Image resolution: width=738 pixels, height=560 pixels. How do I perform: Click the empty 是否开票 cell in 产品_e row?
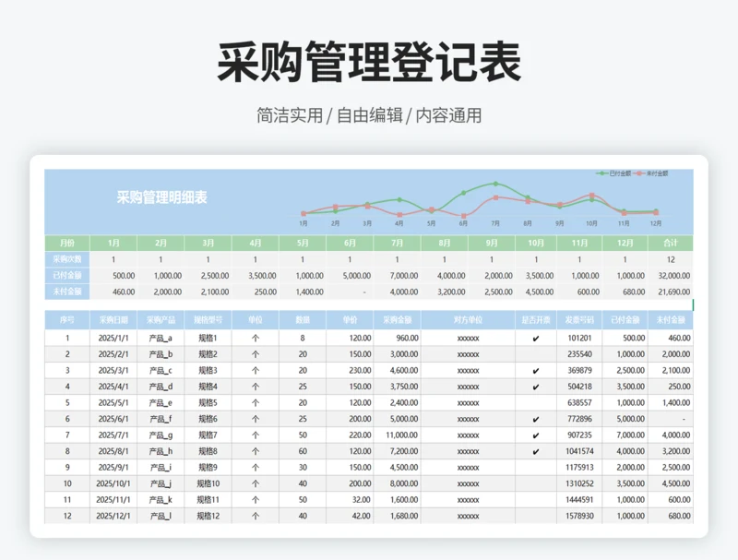click(536, 403)
